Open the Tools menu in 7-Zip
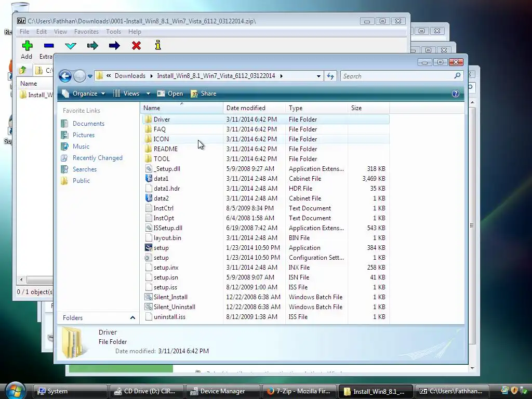This screenshot has height=399, width=532. (x=113, y=32)
